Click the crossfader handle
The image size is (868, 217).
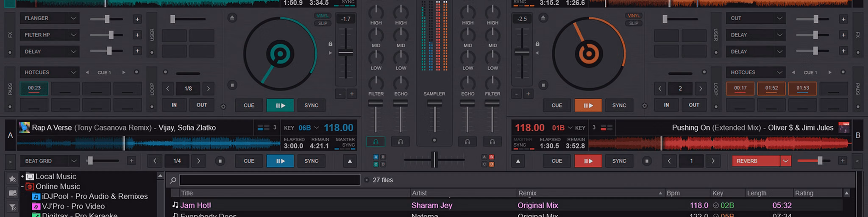tap(434, 159)
